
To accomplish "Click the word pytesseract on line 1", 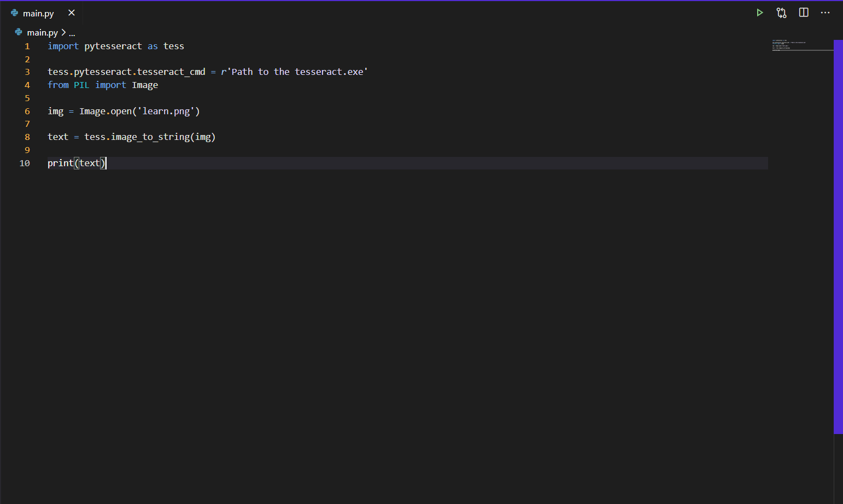I will tap(113, 46).
